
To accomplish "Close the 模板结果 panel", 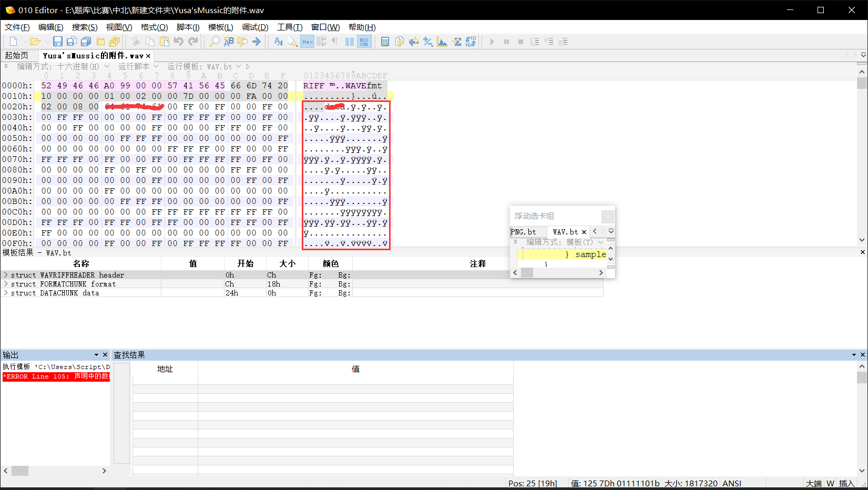I will [862, 252].
